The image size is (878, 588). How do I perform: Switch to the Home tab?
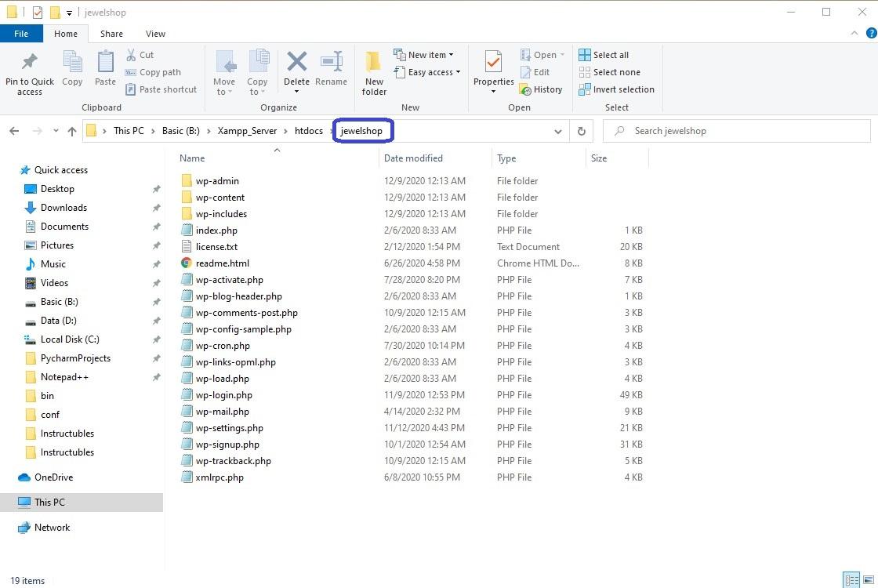(x=66, y=34)
